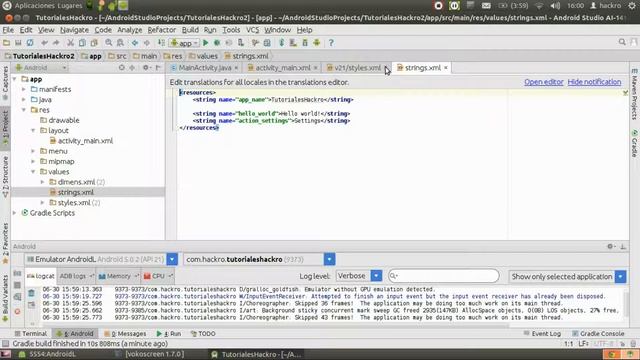This screenshot has height=360, width=640.
Task: Click the volume icon in system tray
Action: [x=555, y=6]
